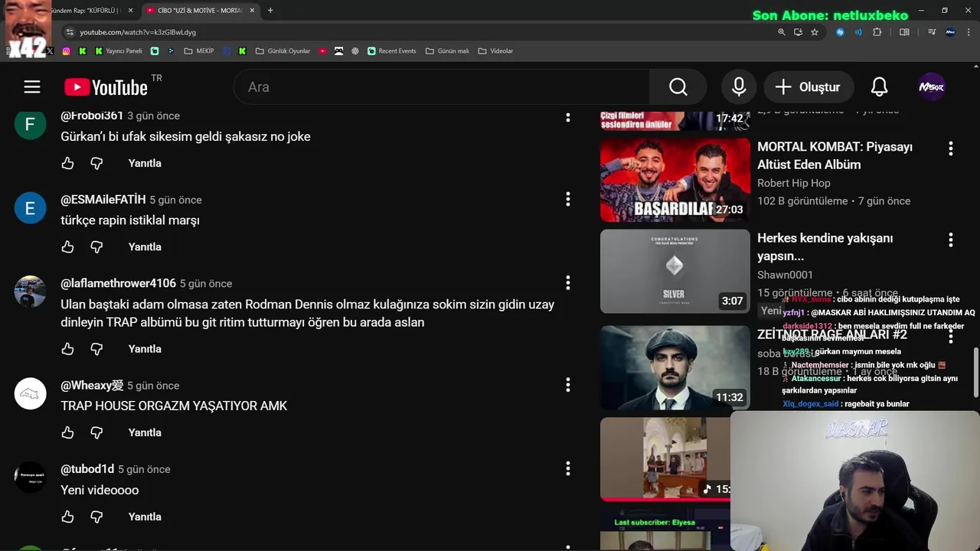Image resolution: width=980 pixels, height=551 pixels.
Task: Open the Extensions puzzle icon
Action: (x=877, y=32)
